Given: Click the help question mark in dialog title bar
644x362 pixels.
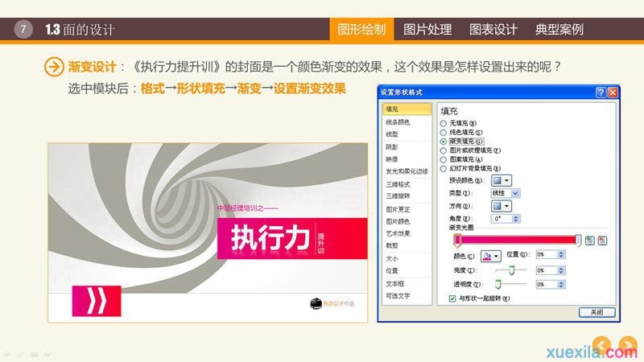Looking at the screenshot, I should pyautogui.click(x=601, y=93).
